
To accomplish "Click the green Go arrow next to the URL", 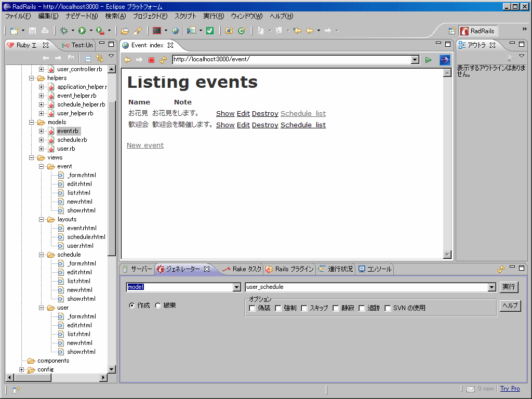I will (x=428, y=59).
